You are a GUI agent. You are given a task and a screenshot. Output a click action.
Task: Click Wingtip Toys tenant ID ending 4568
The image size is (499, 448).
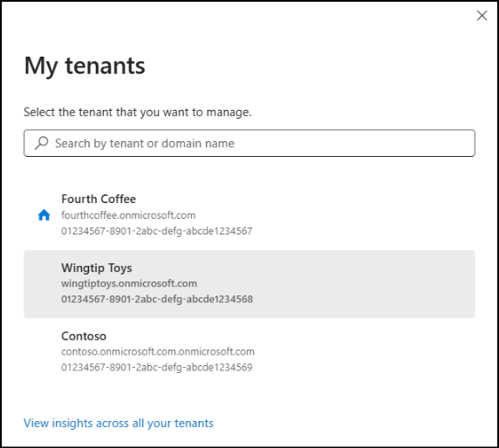click(x=157, y=299)
